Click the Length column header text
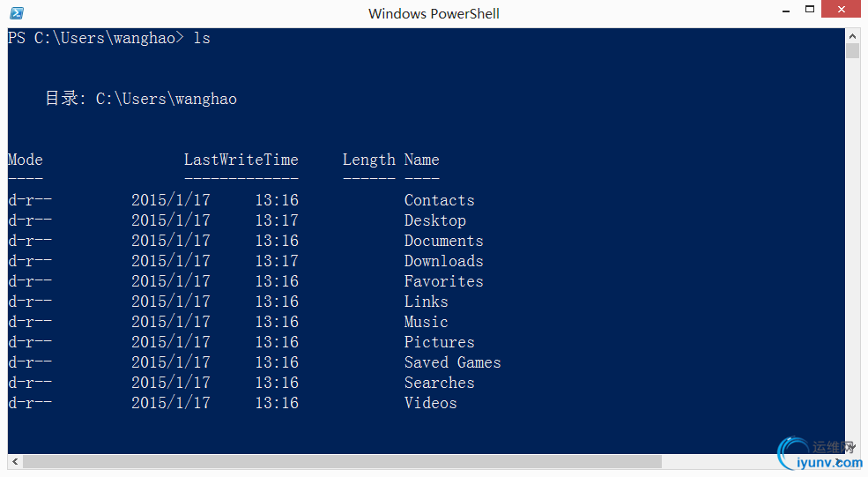 click(x=368, y=160)
